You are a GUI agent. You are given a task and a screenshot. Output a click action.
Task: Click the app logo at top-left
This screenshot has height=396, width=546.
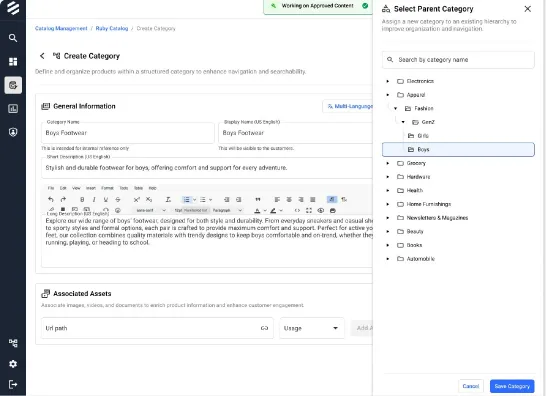pos(13,8)
